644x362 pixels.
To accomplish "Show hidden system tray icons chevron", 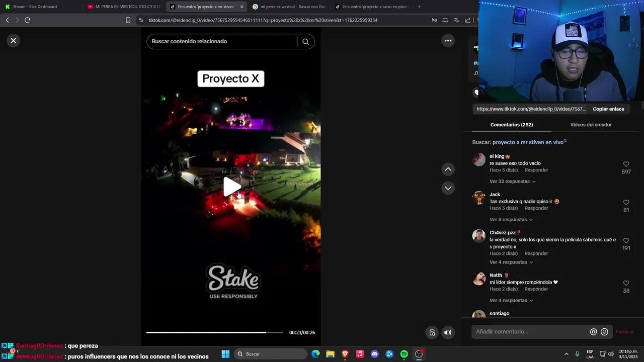I will click(x=566, y=354).
